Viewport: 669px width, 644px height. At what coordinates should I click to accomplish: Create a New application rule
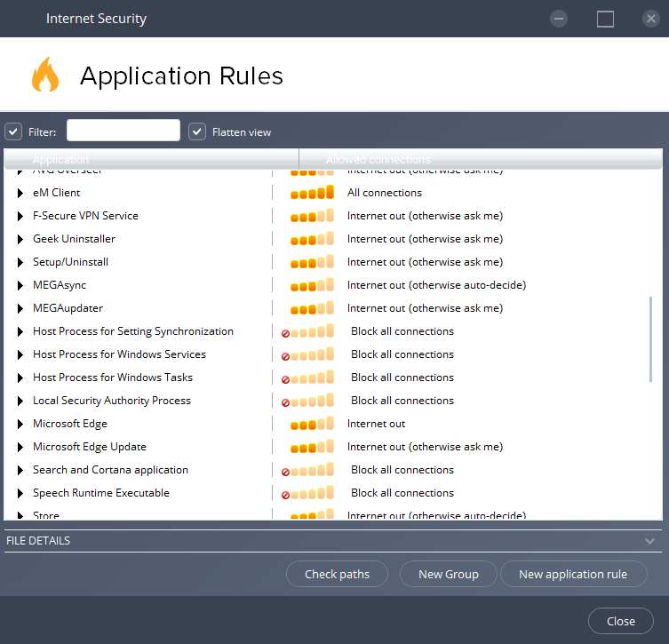[x=573, y=574]
